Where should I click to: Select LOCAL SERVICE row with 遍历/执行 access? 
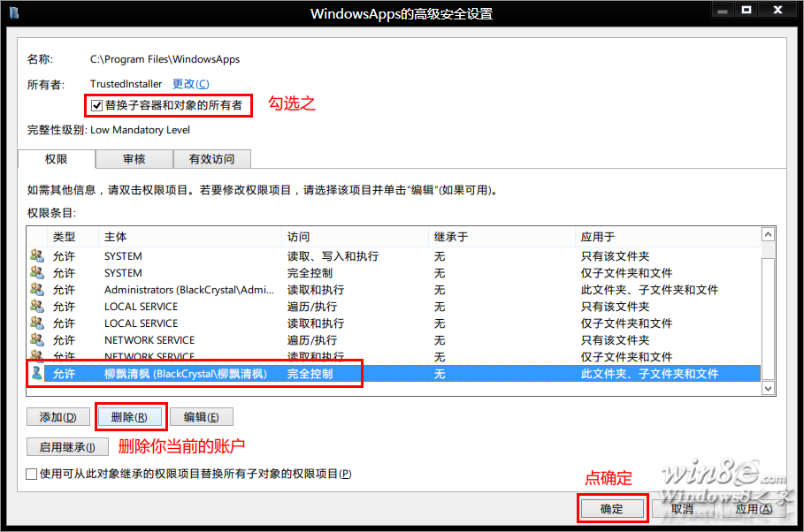(x=394, y=307)
